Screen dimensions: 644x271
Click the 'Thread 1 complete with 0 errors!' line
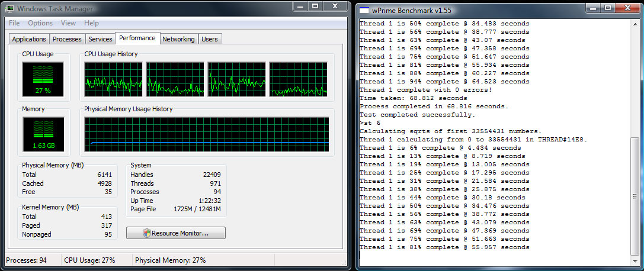425,90
